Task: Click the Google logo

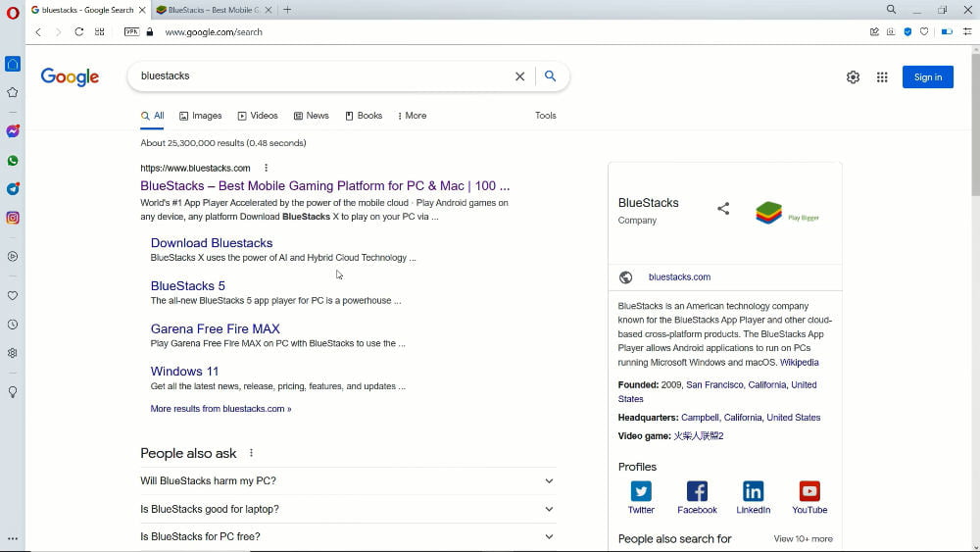Action: pos(70,76)
